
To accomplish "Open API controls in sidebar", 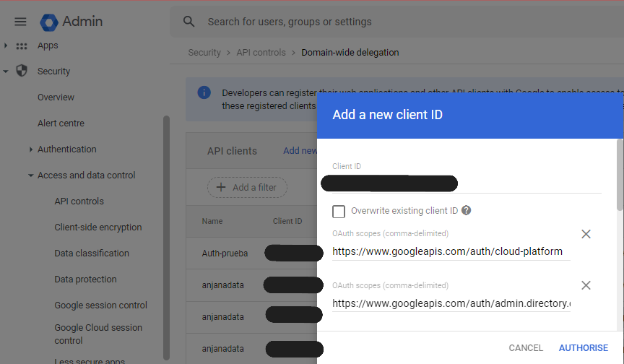I will pyautogui.click(x=79, y=201).
